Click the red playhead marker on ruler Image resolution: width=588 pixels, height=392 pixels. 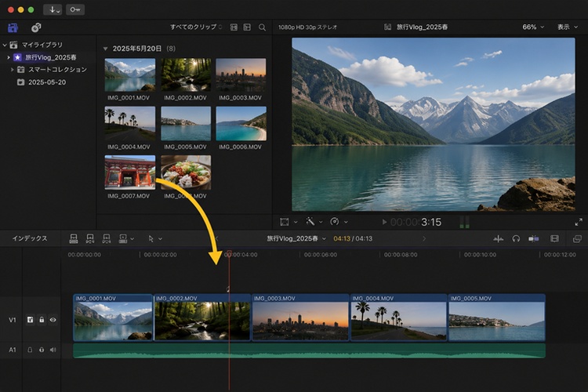(x=229, y=253)
